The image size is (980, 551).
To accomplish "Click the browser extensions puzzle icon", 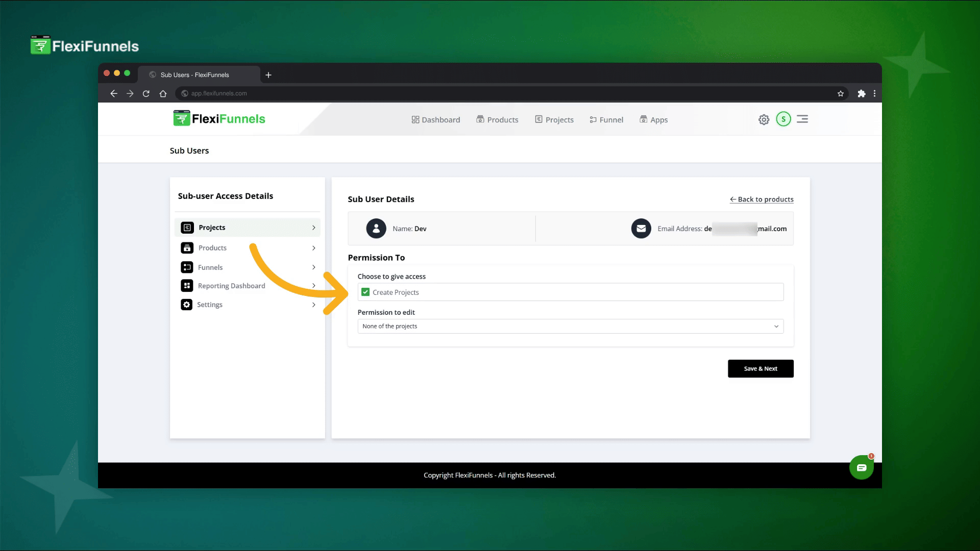I will pyautogui.click(x=862, y=93).
